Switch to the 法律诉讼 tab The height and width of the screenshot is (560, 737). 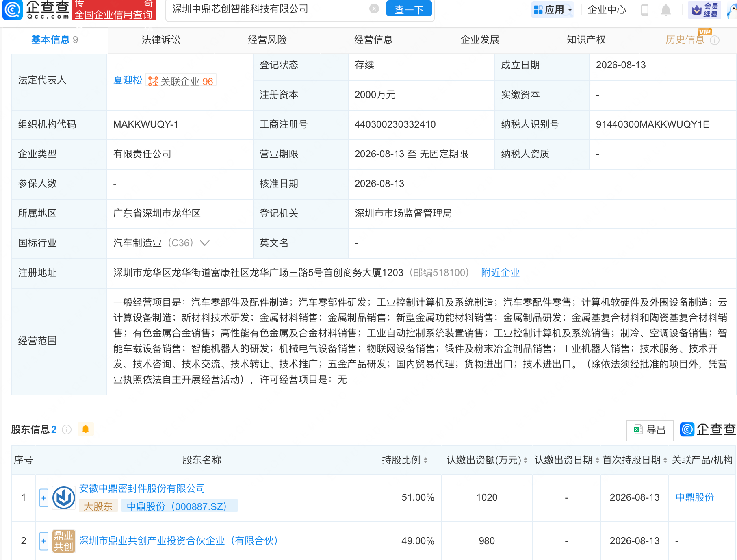[161, 40]
